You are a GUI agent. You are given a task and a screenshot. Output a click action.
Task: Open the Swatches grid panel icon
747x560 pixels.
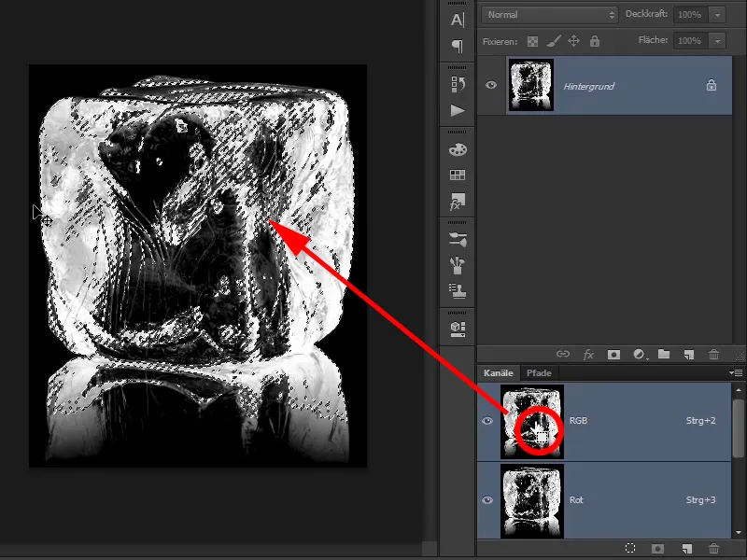pyautogui.click(x=458, y=175)
